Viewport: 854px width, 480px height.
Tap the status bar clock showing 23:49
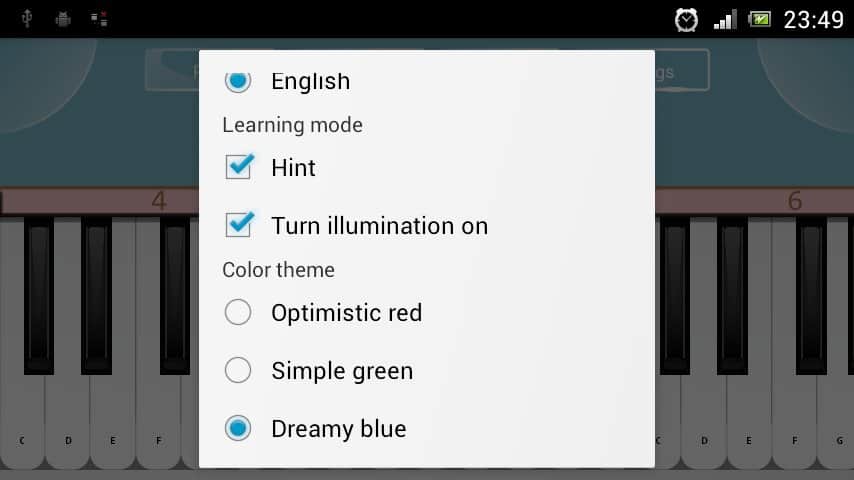coord(813,19)
